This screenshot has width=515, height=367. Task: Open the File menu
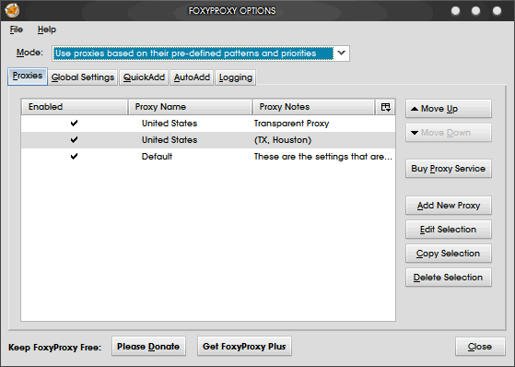[x=16, y=29]
